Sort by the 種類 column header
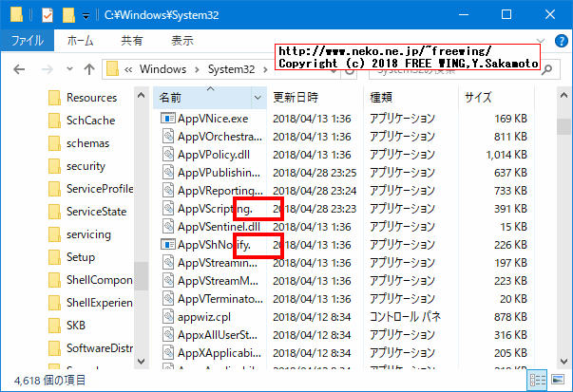This screenshot has width=573, height=392. point(411,98)
